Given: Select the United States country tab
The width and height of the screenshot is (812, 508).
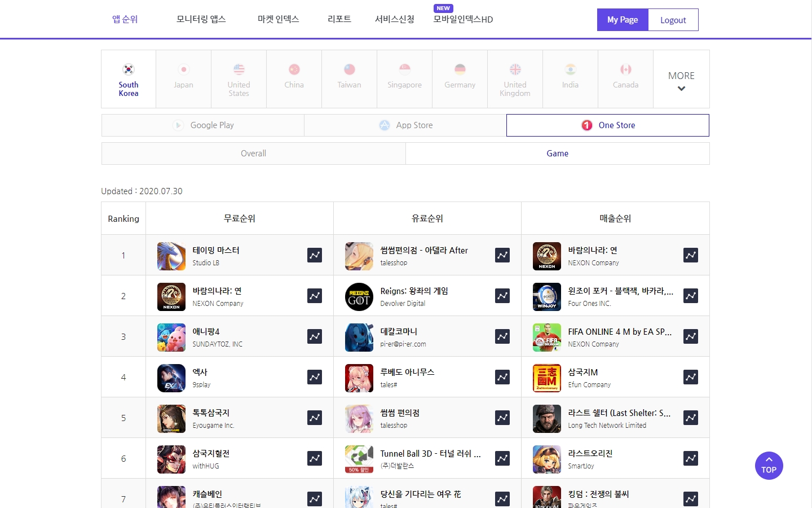Looking at the screenshot, I should click(239, 79).
